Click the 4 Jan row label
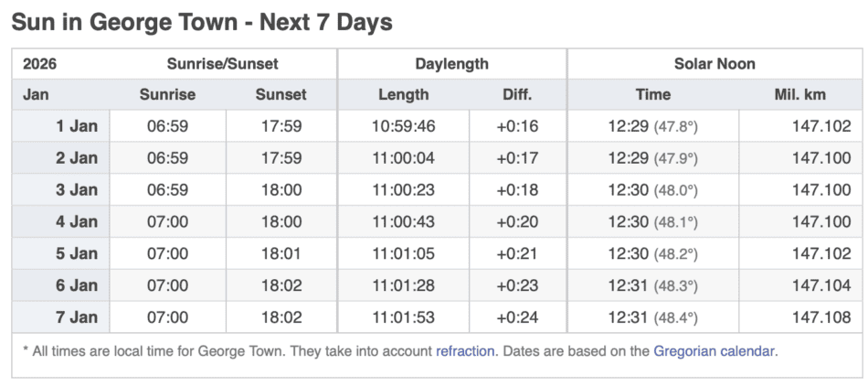The width and height of the screenshot is (868, 386). pyautogui.click(x=76, y=221)
